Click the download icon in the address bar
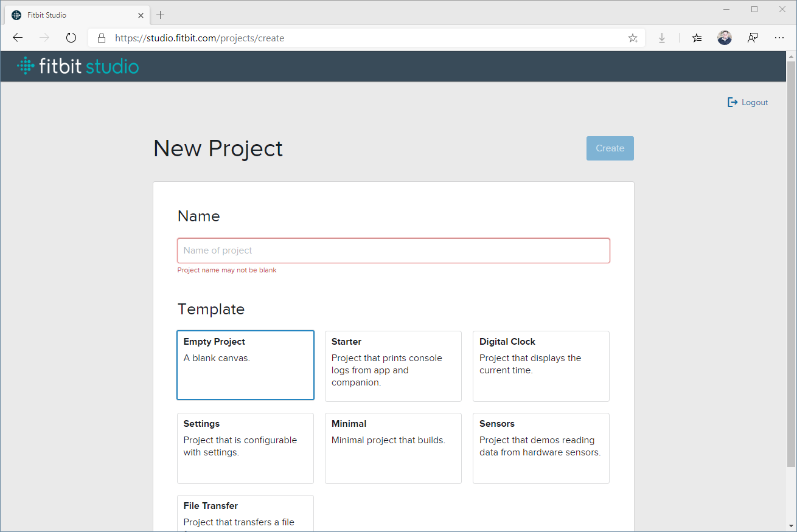The image size is (797, 532). pos(662,38)
